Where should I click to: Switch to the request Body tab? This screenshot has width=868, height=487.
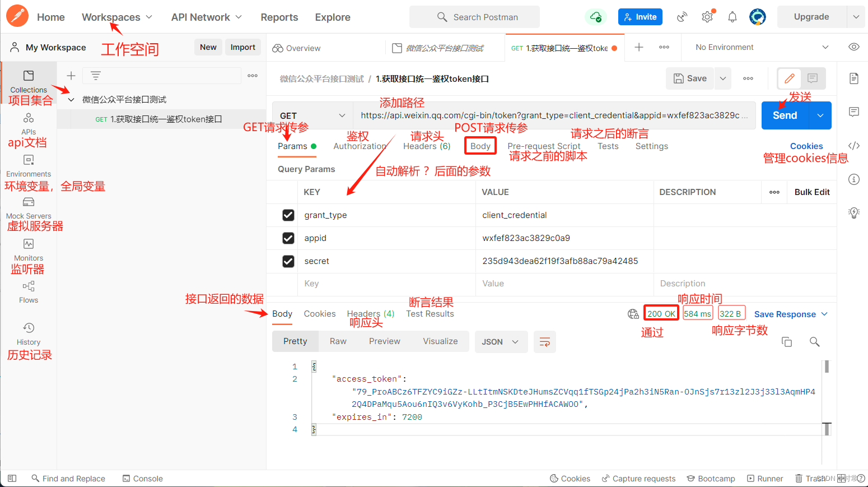click(x=480, y=146)
